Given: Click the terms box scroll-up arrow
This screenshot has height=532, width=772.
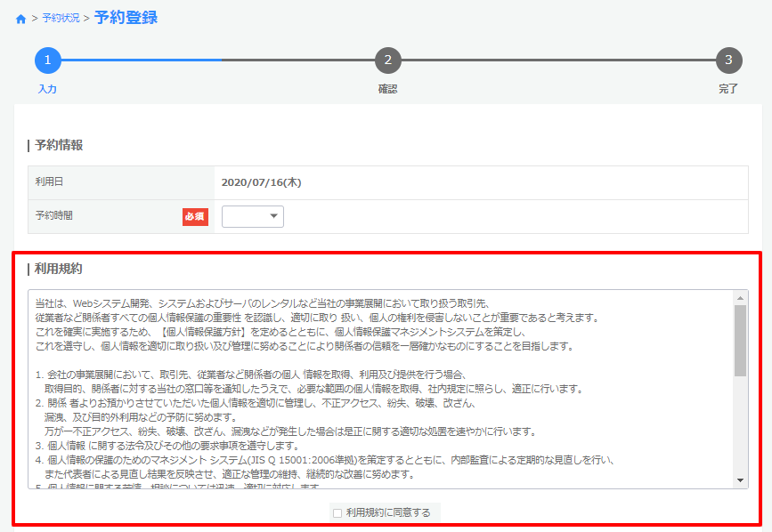Looking at the screenshot, I should (x=740, y=297).
